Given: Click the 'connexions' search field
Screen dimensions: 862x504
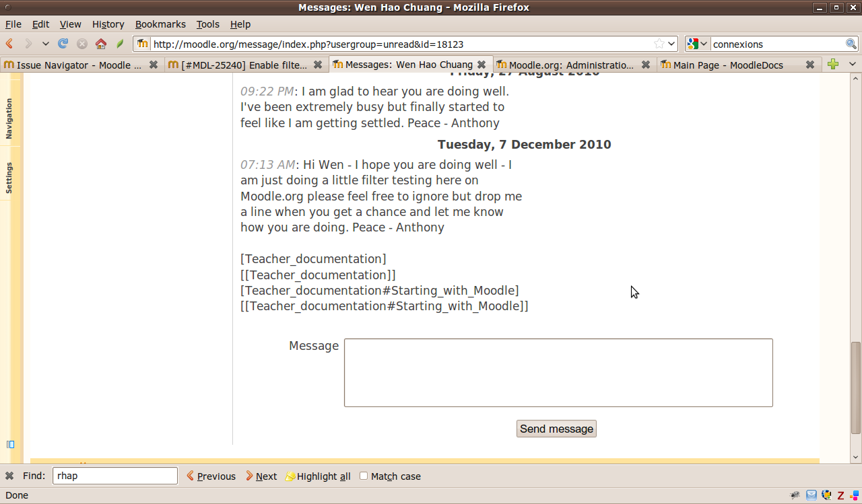Looking at the screenshot, I should (778, 44).
